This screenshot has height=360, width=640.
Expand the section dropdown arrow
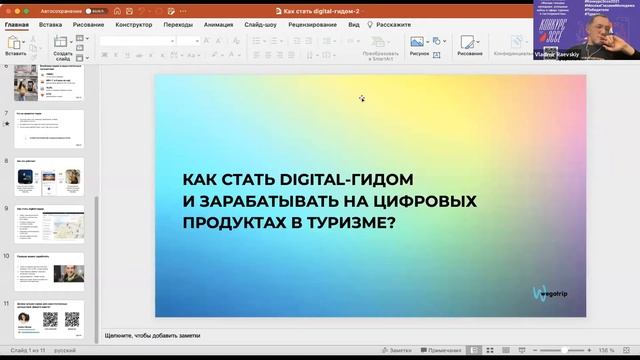click(87, 58)
